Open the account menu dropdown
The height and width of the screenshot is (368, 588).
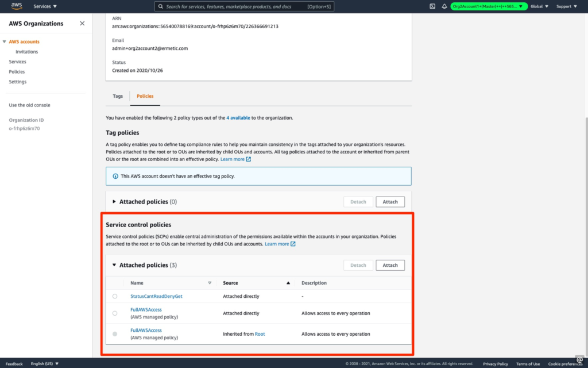(488, 6)
